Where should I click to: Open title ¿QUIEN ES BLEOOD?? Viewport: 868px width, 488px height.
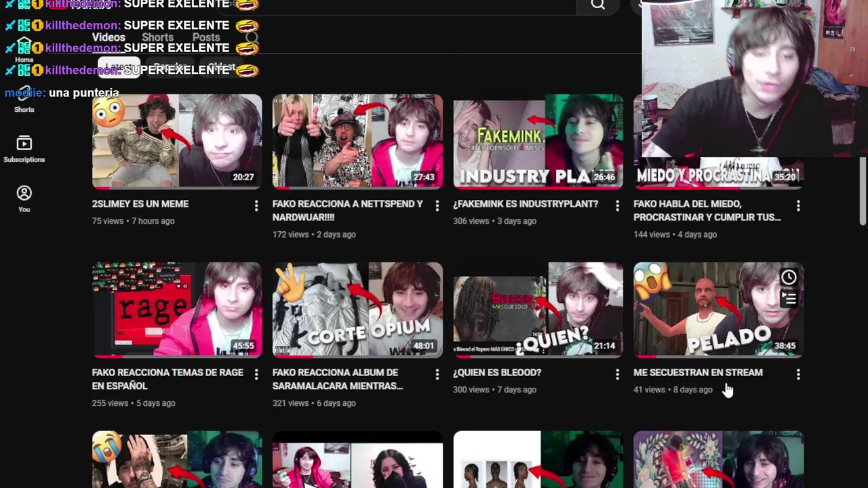tap(497, 373)
